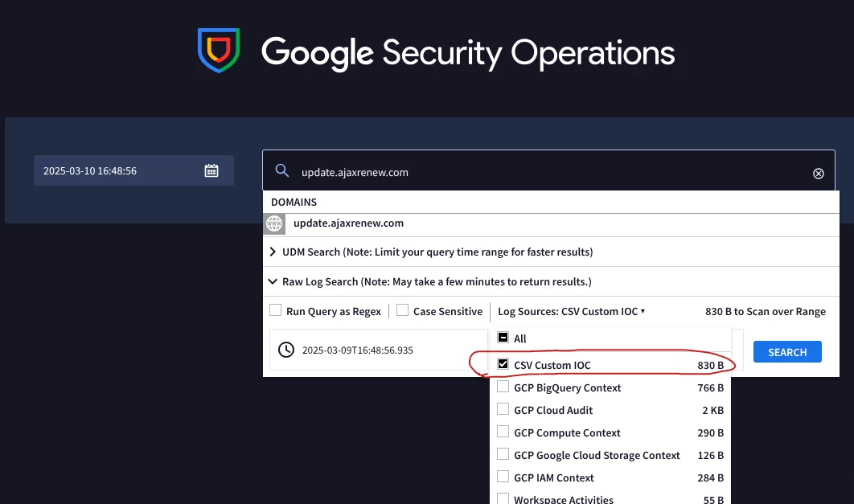
Task: Click the 'Google Security Operations' title text
Action: pos(468,53)
